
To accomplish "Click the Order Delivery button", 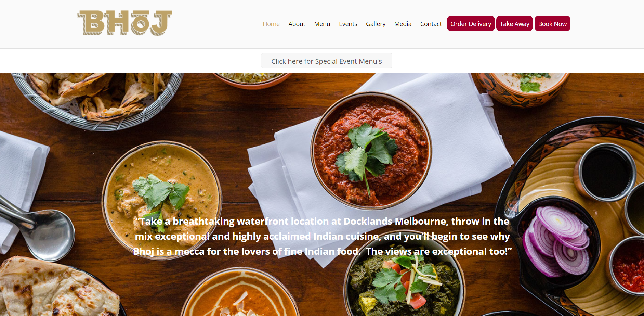I will pos(471,24).
